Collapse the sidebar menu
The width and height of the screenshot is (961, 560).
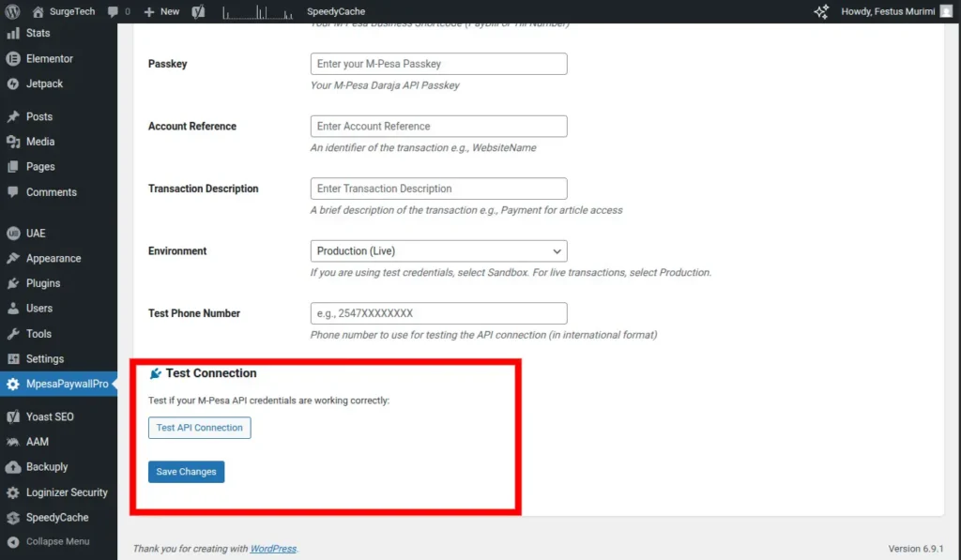pyautogui.click(x=56, y=542)
